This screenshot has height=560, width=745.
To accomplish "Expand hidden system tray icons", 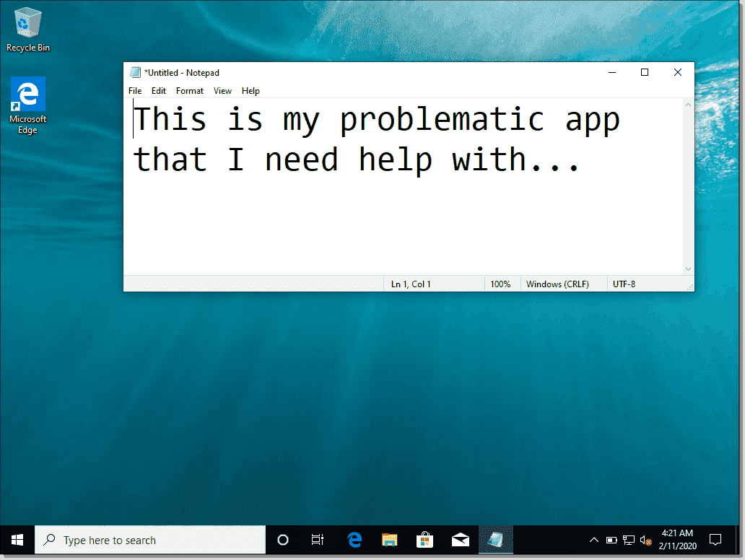I will (593, 539).
